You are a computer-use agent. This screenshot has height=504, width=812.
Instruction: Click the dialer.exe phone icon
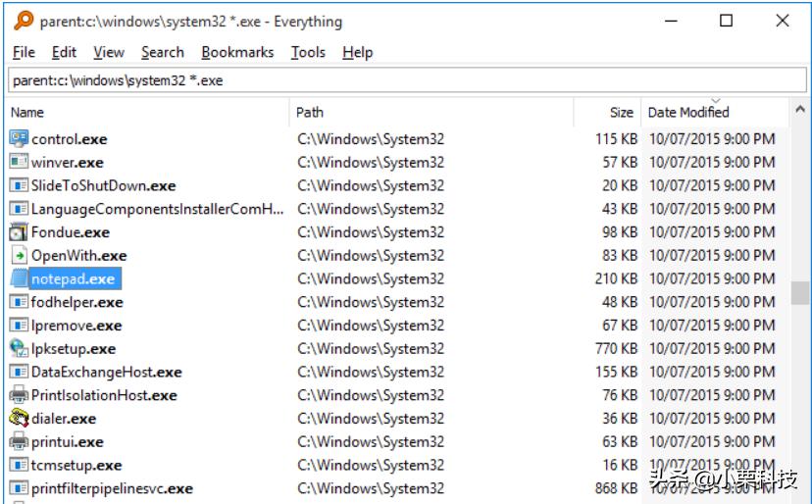[x=19, y=418]
